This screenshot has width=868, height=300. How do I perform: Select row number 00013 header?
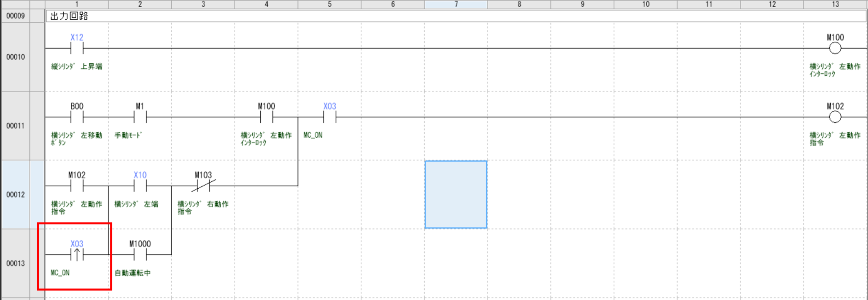[16, 263]
